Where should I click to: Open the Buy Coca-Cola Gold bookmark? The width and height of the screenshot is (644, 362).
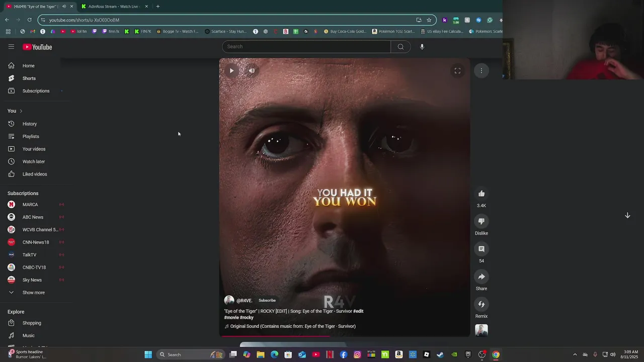click(x=345, y=31)
